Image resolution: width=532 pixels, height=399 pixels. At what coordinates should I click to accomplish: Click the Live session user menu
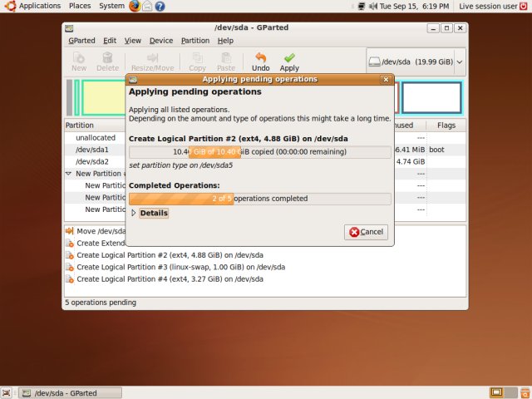click(488, 6)
